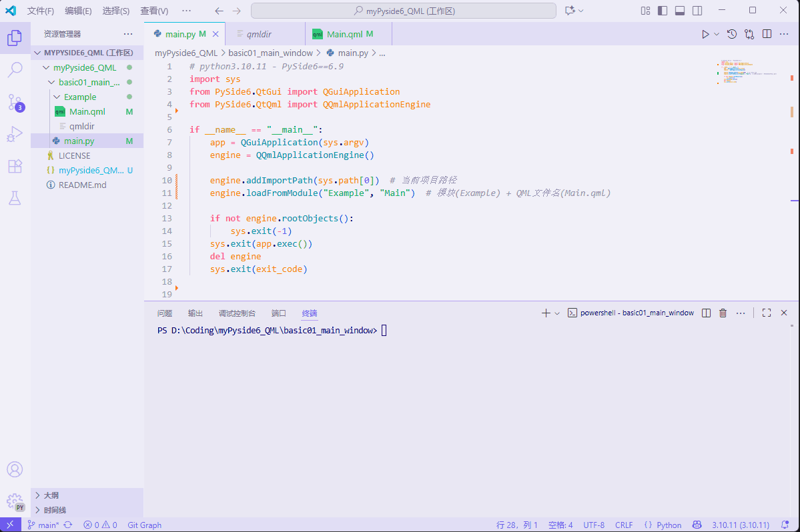800x532 pixels.
Task: Collapse the Example folder
Action: pyautogui.click(x=87, y=97)
